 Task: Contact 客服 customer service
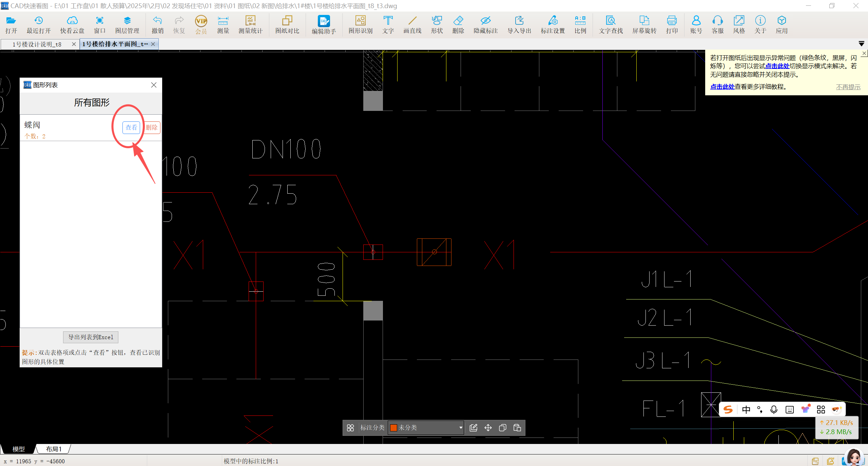pyautogui.click(x=718, y=25)
